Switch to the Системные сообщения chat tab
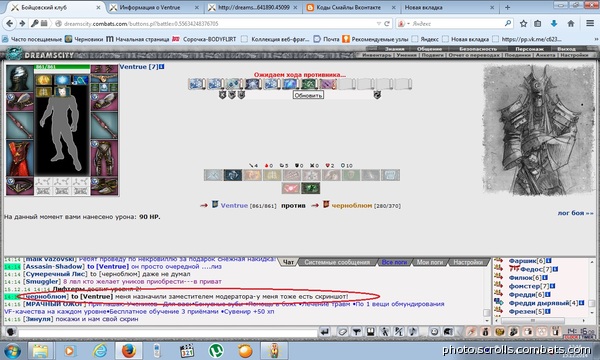The width and height of the screenshot is (600, 360). [337, 262]
